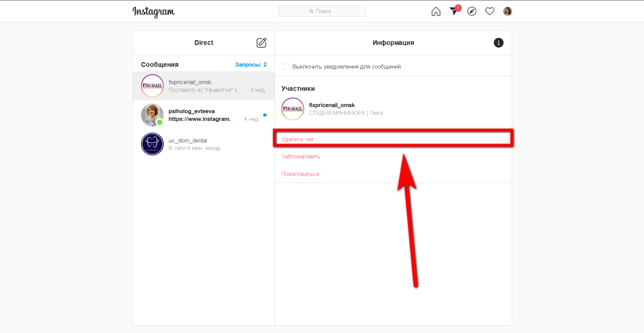Close the chat information panel icon
The width and height of the screenshot is (644, 333).
pos(499,43)
